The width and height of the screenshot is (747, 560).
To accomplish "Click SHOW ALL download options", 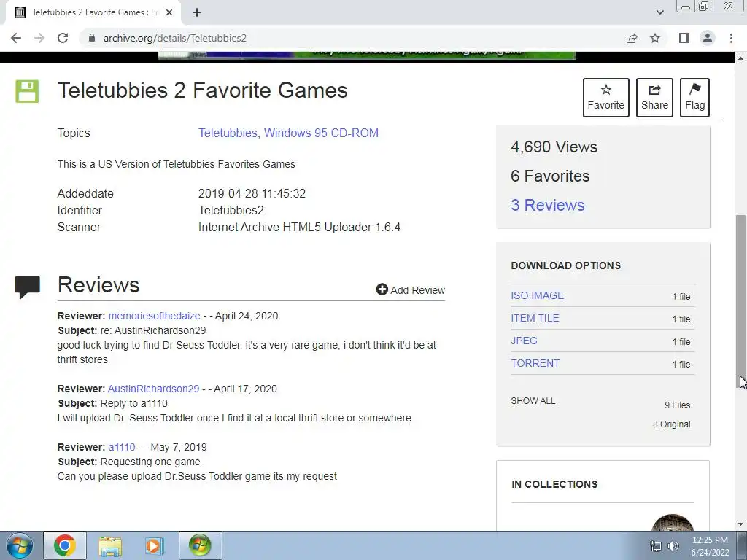I will 533,401.
